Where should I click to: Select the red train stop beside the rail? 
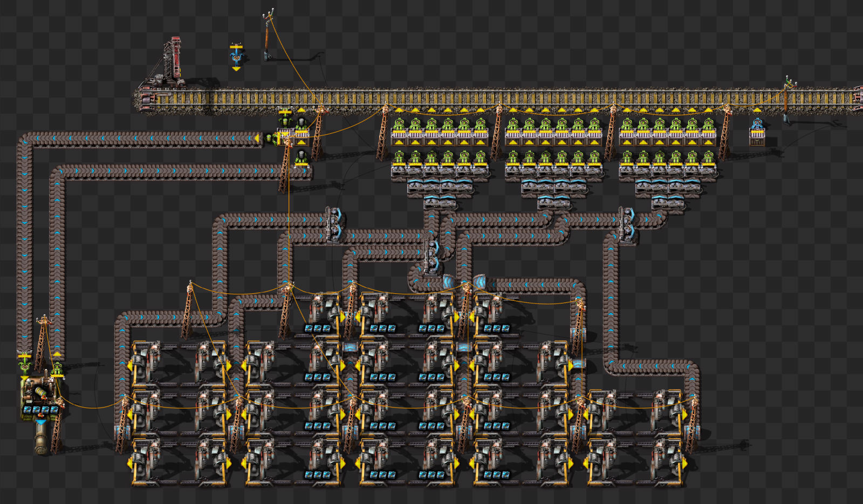[173, 62]
